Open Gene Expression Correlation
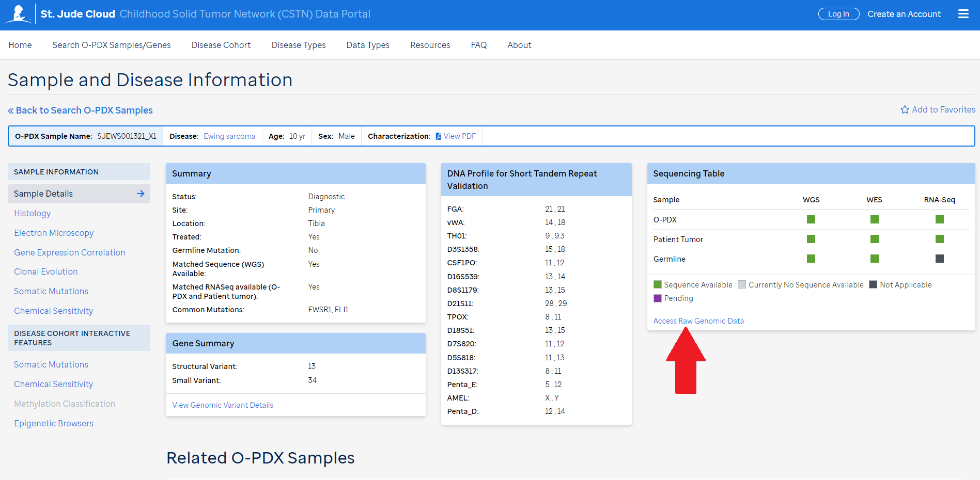The width and height of the screenshot is (980, 480). pyautogui.click(x=69, y=252)
